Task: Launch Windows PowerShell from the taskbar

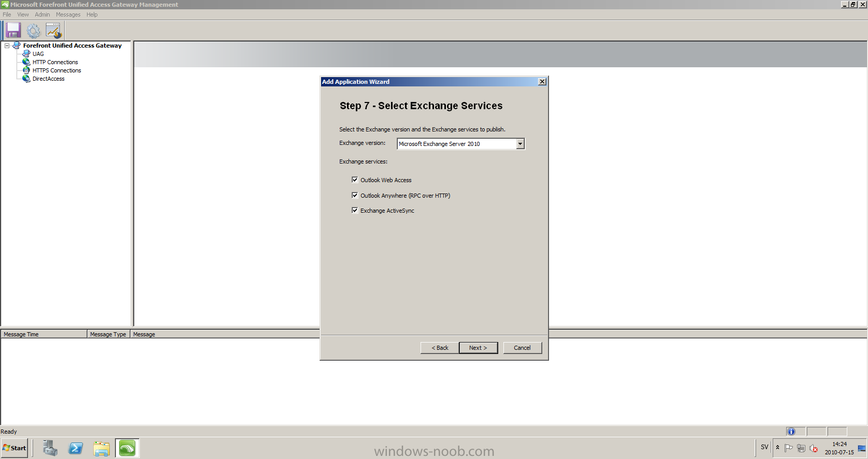Action: pos(76,448)
